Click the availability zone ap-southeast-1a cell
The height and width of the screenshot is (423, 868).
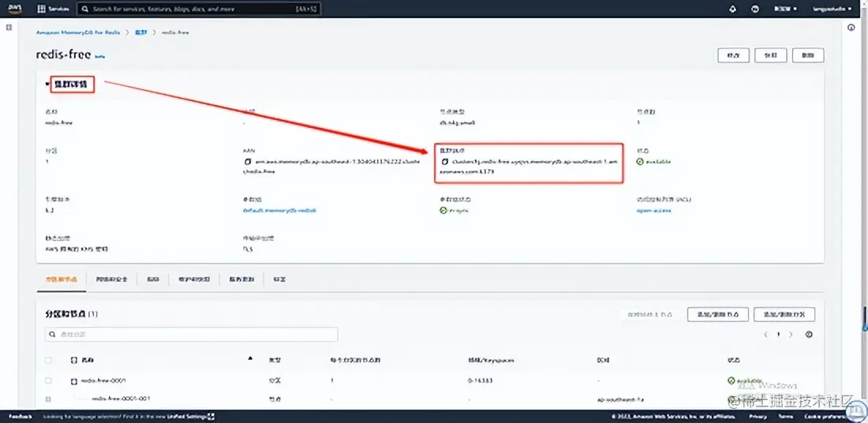[620, 399]
